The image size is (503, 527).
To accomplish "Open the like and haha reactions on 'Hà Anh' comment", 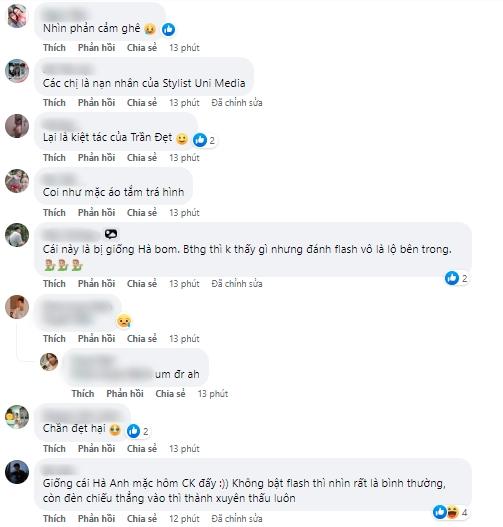I will point(450,512).
